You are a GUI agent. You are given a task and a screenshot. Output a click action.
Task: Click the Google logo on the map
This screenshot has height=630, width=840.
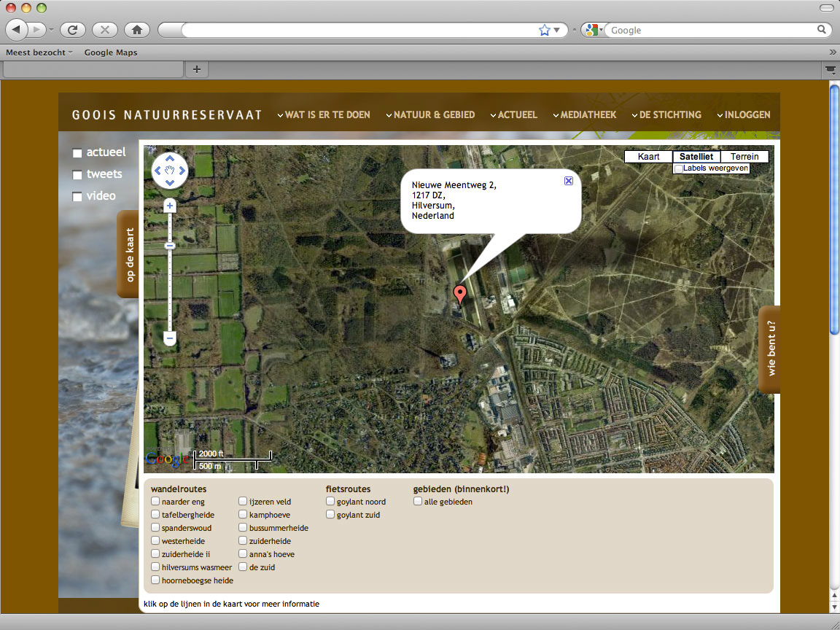(x=166, y=459)
